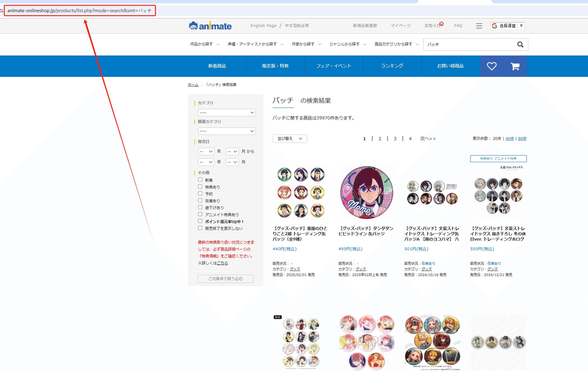
Task: Open the wishlist heart icon
Action: pyautogui.click(x=492, y=66)
